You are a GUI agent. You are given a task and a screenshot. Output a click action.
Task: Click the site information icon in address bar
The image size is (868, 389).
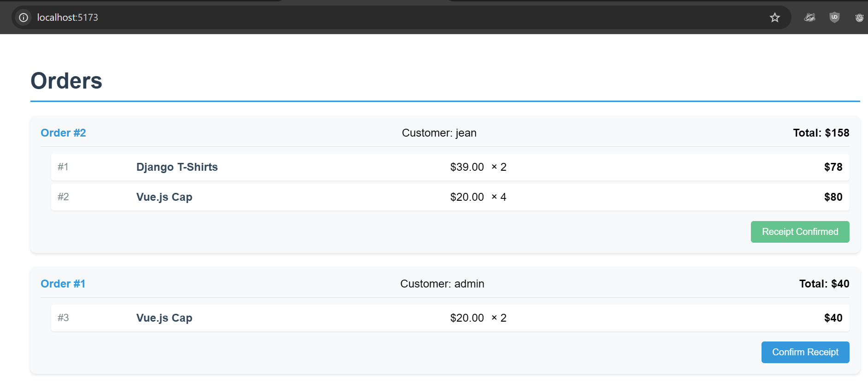click(x=24, y=18)
